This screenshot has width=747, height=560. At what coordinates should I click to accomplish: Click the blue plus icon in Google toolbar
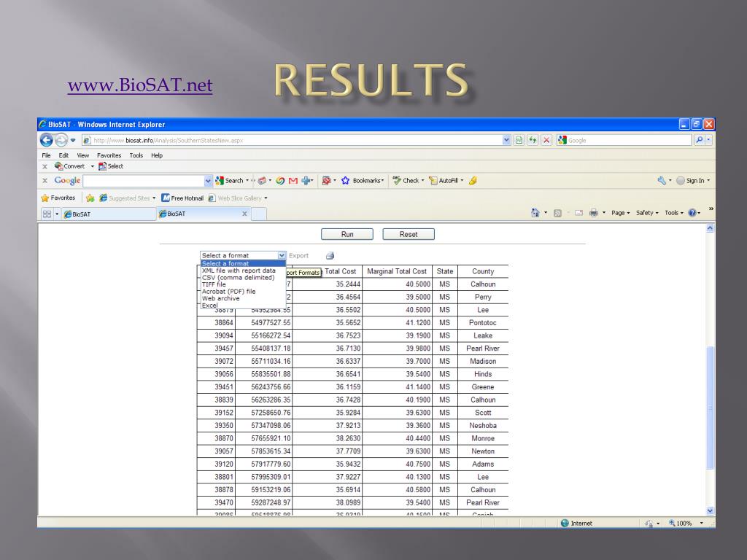tap(306, 181)
